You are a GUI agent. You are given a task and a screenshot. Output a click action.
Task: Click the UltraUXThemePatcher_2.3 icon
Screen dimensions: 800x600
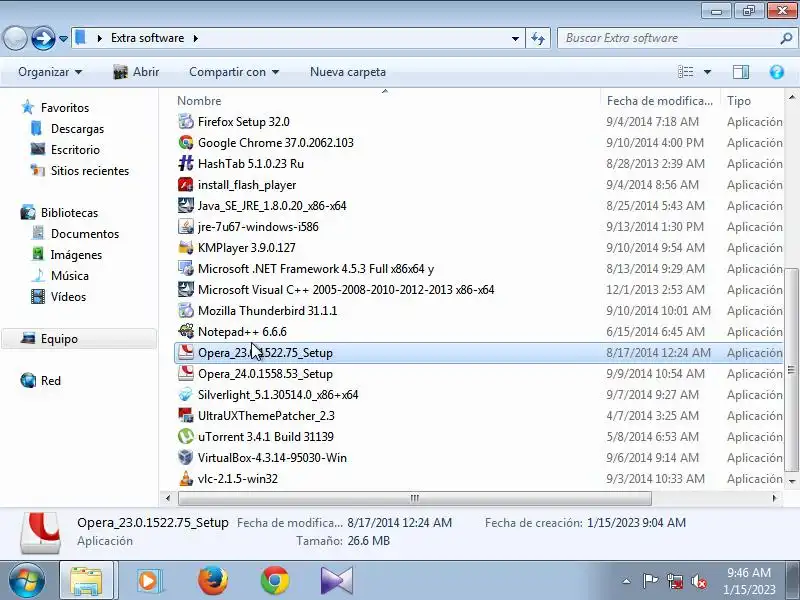pyautogui.click(x=186, y=415)
